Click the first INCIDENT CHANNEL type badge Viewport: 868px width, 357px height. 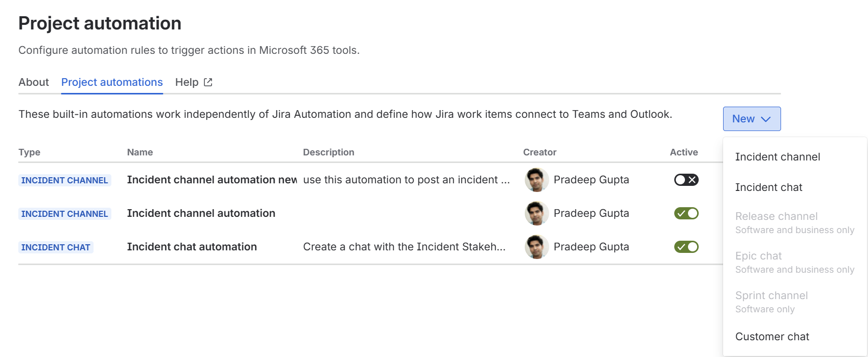pos(65,180)
